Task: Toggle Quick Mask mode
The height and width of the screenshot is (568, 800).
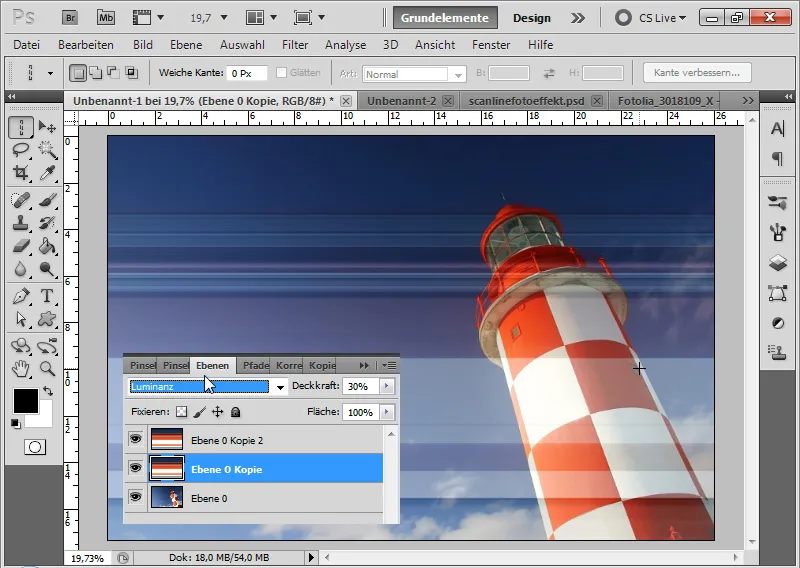Action: tap(35, 447)
